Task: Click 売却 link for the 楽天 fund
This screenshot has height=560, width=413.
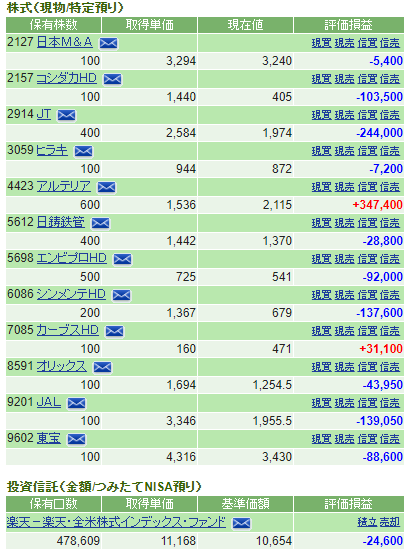Action: [x=390, y=522]
